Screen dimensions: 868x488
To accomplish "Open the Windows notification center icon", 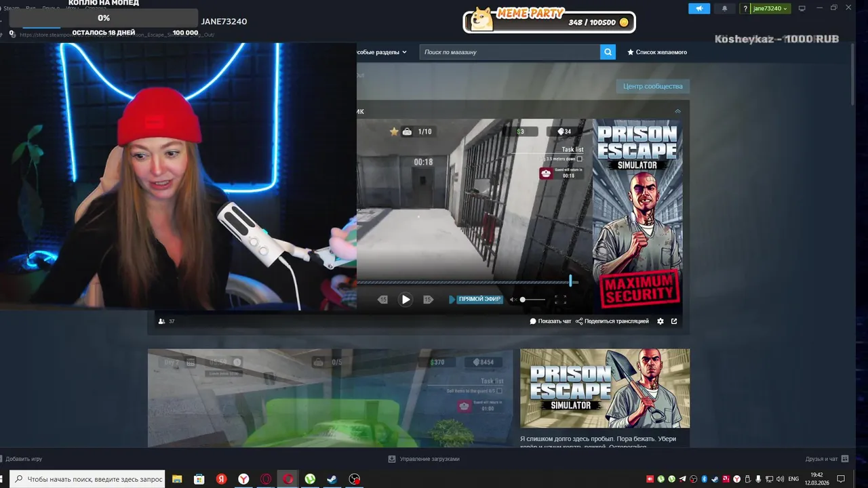I will tap(841, 479).
